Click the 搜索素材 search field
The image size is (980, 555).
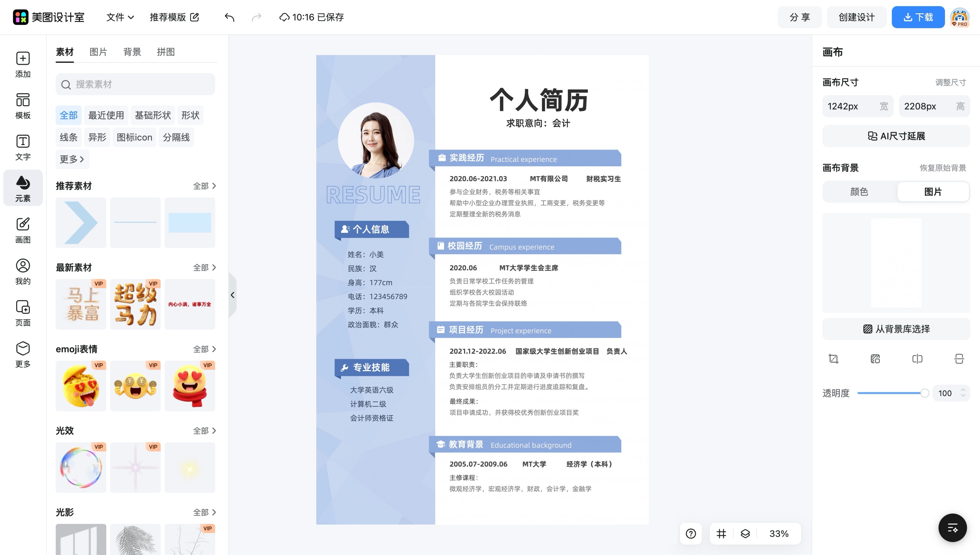pyautogui.click(x=135, y=84)
